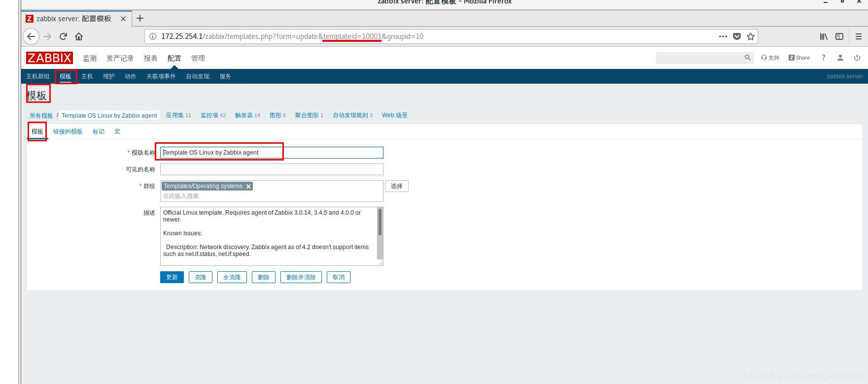
Task: Click the Zabbix search field
Action: (699, 58)
